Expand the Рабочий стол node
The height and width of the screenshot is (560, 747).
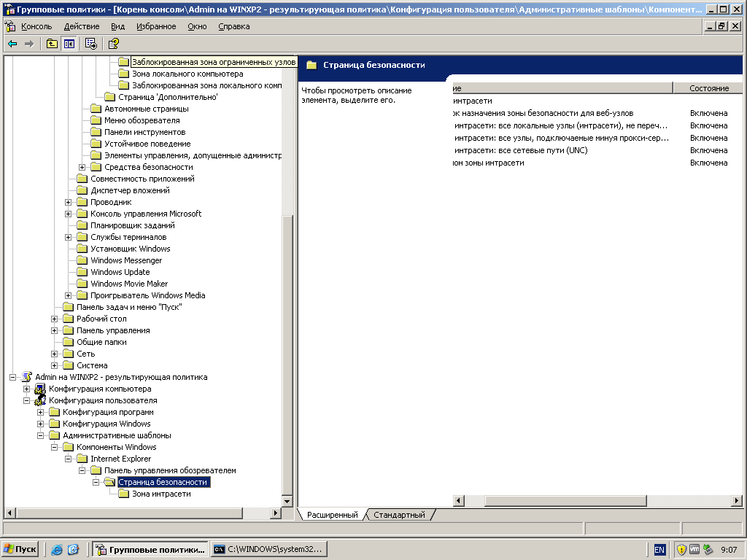click(54, 319)
